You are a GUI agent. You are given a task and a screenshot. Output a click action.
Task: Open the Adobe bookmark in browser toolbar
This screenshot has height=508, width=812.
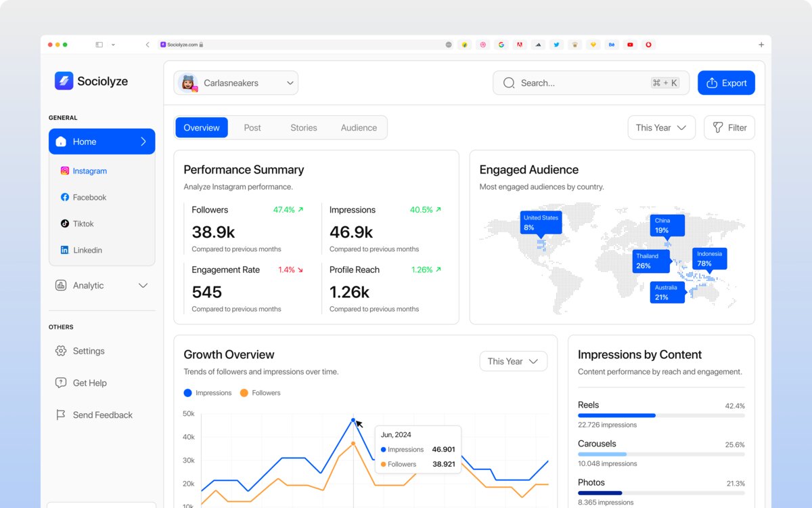tap(520, 45)
